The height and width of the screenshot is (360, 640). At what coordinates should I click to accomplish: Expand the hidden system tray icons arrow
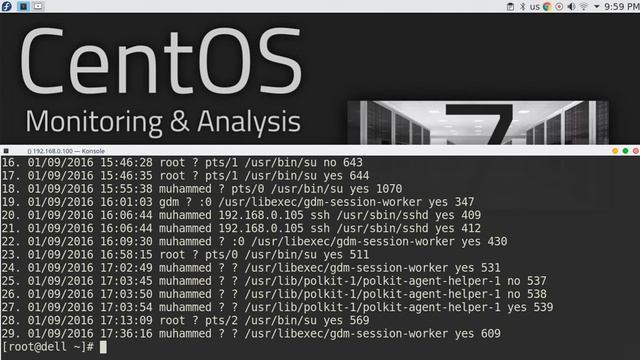coord(596,7)
